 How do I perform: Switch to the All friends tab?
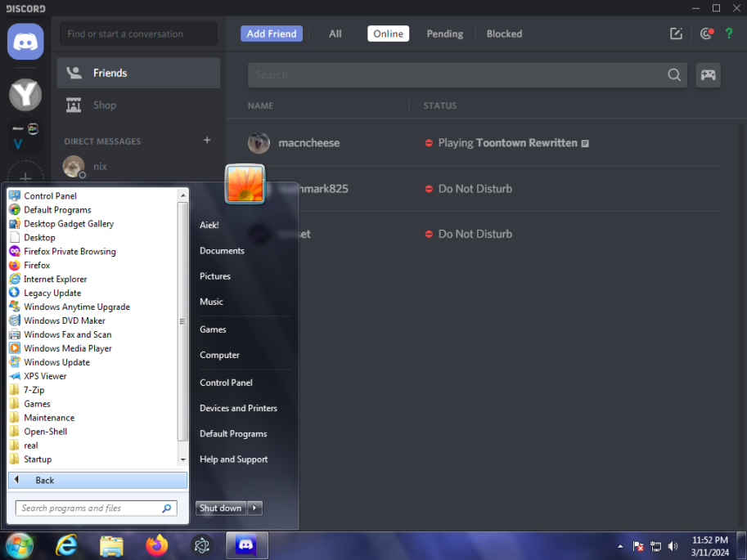click(x=335, y=34)
